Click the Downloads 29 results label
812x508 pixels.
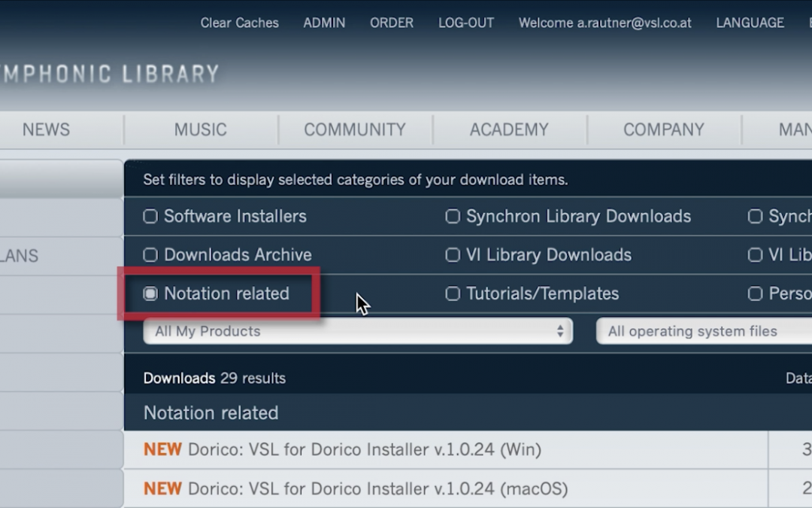coord(214,379)
